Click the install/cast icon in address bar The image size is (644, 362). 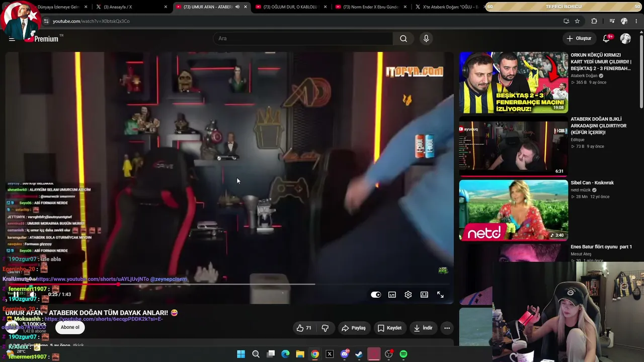point(566,21)
